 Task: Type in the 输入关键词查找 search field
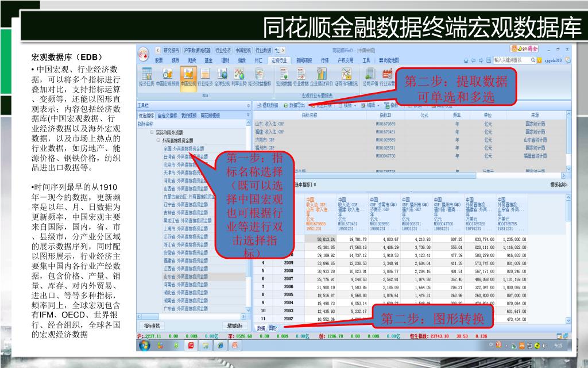point(512,60)
